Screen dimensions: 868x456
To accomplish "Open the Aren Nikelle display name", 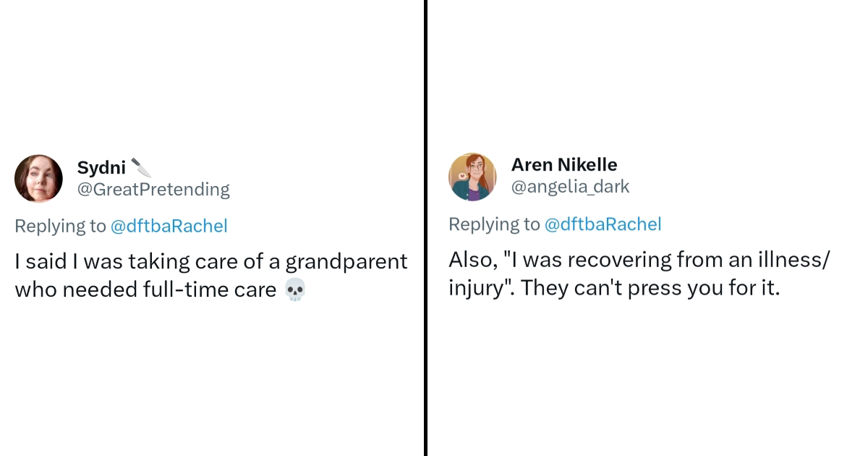I will click(x=563, y=165).
